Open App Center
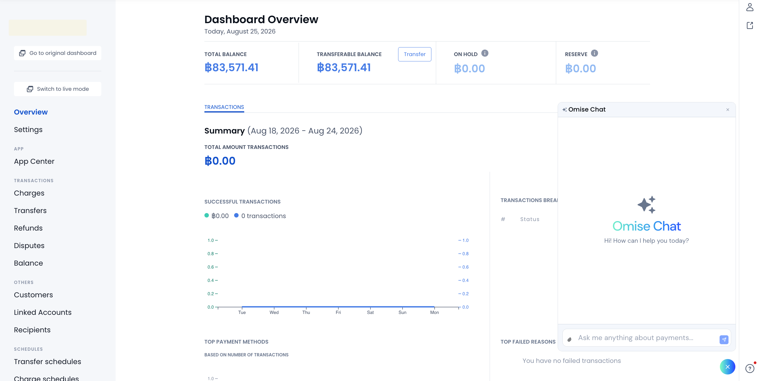 pos(34,161)
